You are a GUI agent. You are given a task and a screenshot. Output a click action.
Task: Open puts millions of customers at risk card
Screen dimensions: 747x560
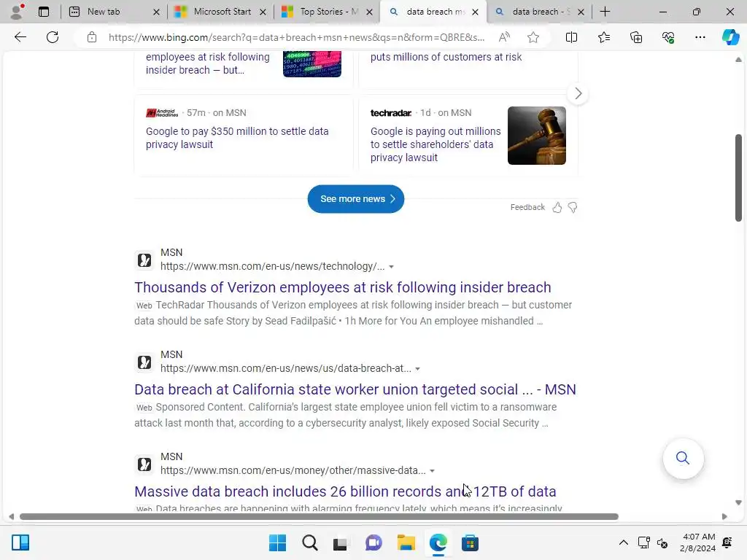pos(446,57)
